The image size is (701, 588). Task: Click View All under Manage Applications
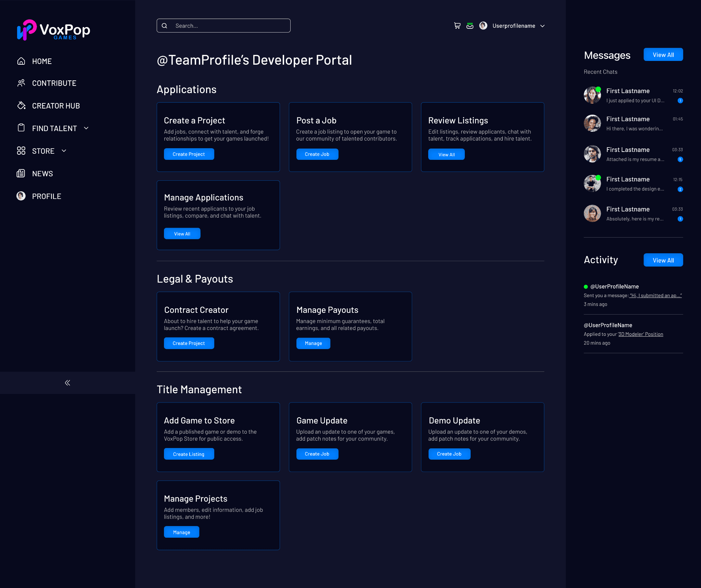coord(182,233)
